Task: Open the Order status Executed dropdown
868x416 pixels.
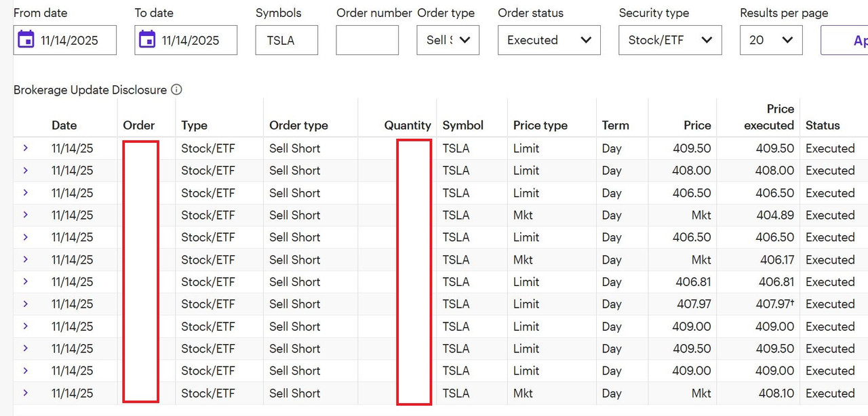Action: click(549, 40)
